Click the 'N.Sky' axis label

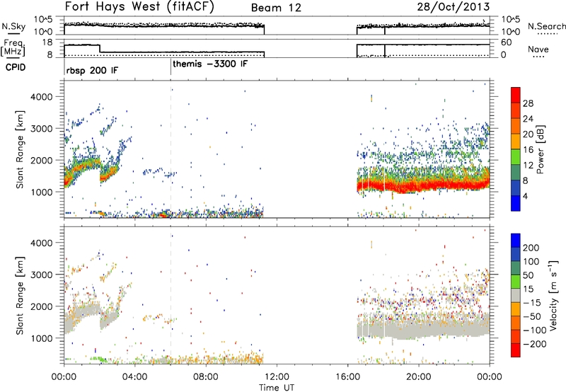[x=13, y=26]
